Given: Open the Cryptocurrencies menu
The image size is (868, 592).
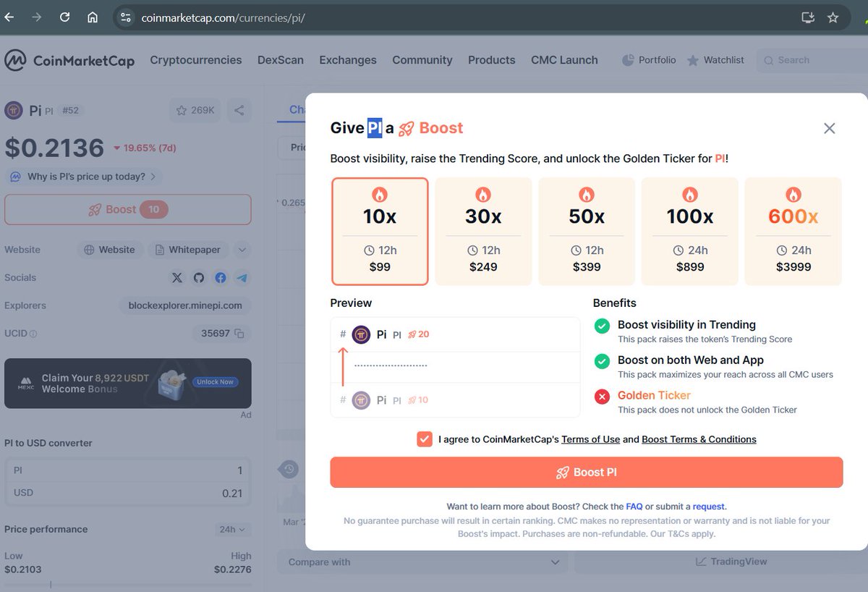Looking at the screenshot, I should click(196, 60).
